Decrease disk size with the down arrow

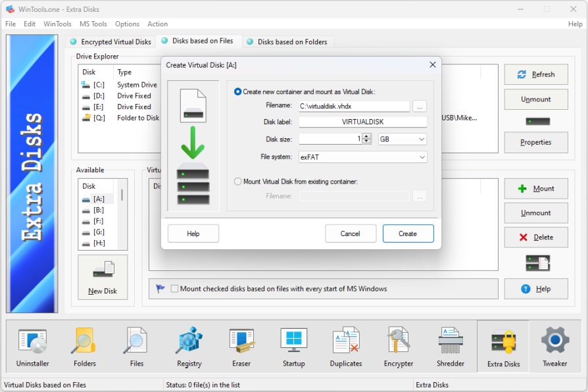click(367, 141)
